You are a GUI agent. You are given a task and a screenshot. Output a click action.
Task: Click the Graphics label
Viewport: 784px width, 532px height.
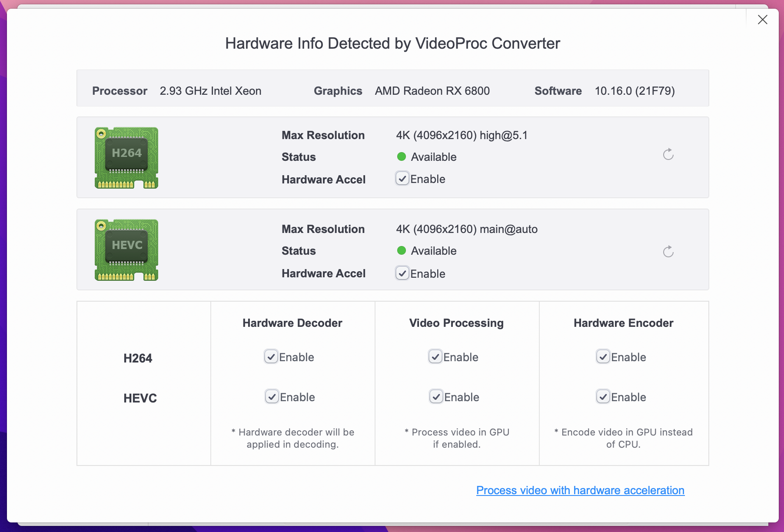(338, 91)
